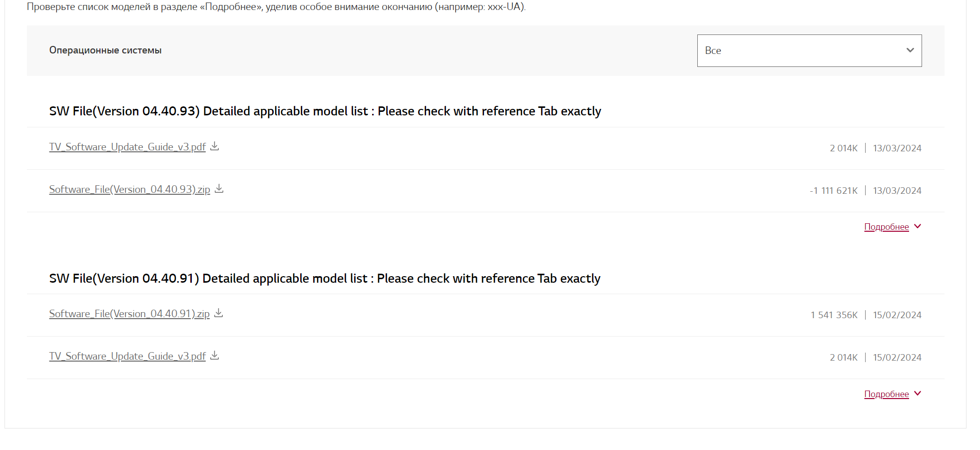Open TV_Software_Update_Guide_v3.pdf link for version 04.40.91

click(x=127, y=356)
